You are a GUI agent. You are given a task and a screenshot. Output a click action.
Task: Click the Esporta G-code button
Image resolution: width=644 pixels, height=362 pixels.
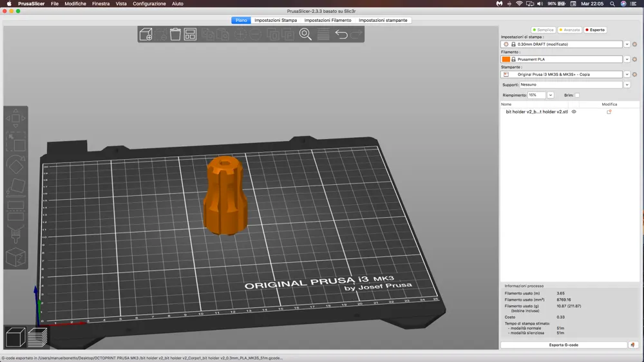(563, 345)
